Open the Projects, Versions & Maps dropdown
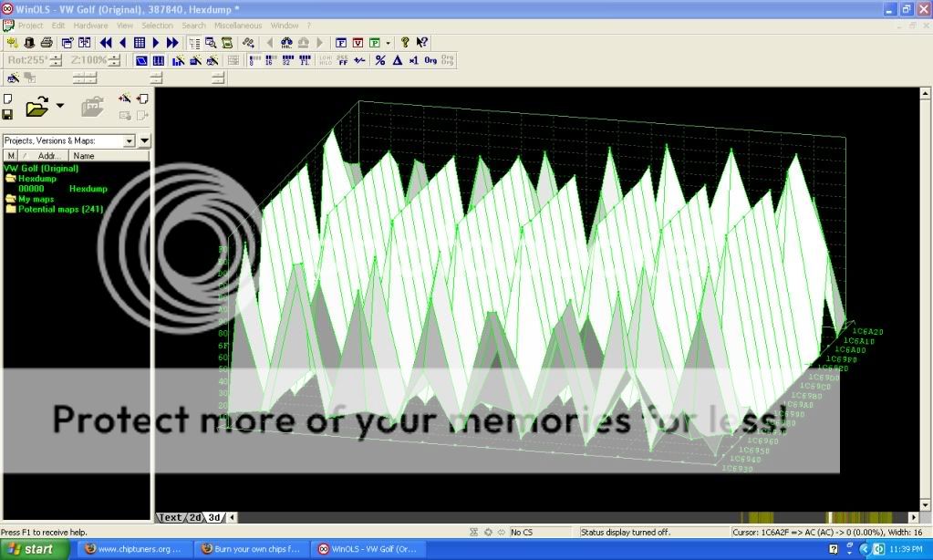 (x=129, y=141)
